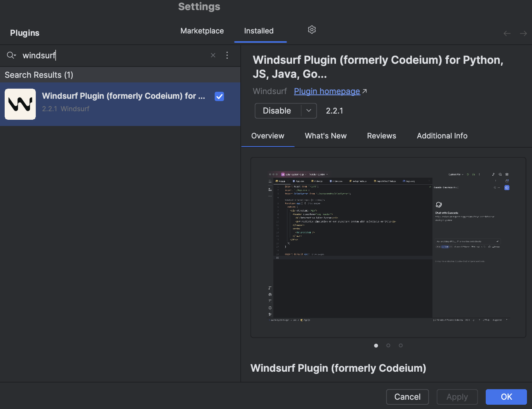Click the Cancel button
532x409 pixels.
click(x=408, y=397)
